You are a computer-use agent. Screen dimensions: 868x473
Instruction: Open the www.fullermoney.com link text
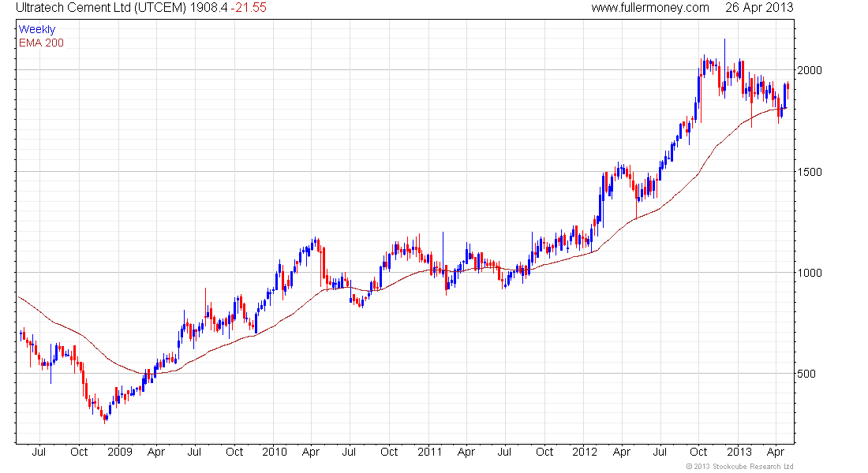pos(650,8)
